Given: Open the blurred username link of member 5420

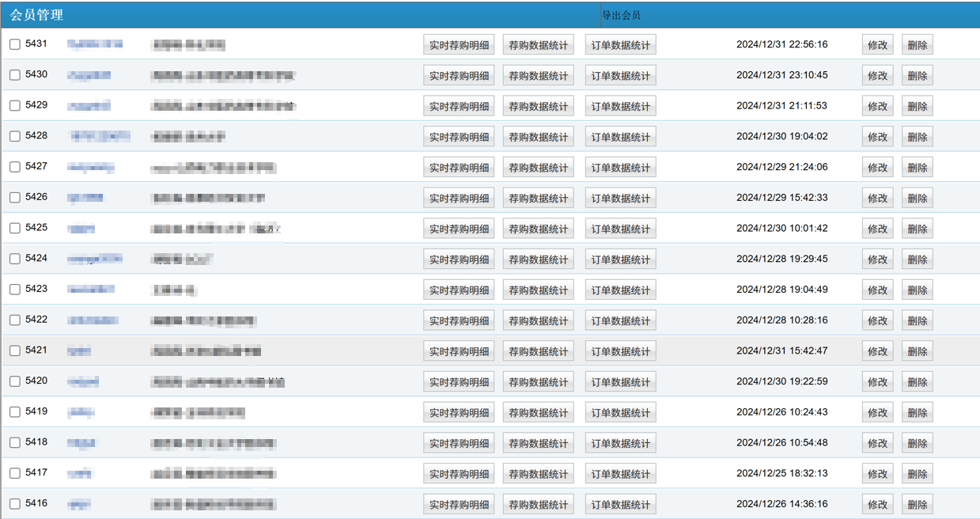Looking at the screenshot, I should pos(83,382).
